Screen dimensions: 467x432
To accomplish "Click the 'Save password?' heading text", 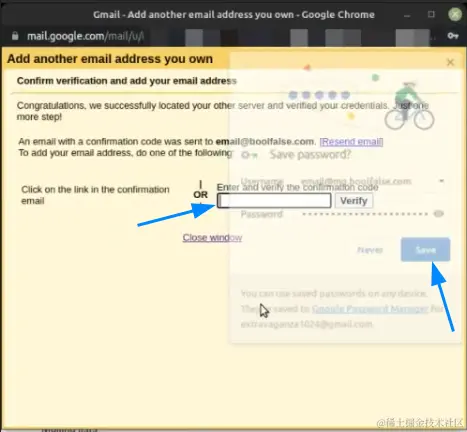I will tap(310, 155).
